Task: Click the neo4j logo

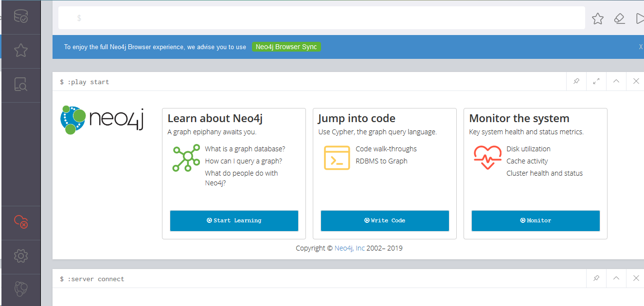Action: point(102,120)
